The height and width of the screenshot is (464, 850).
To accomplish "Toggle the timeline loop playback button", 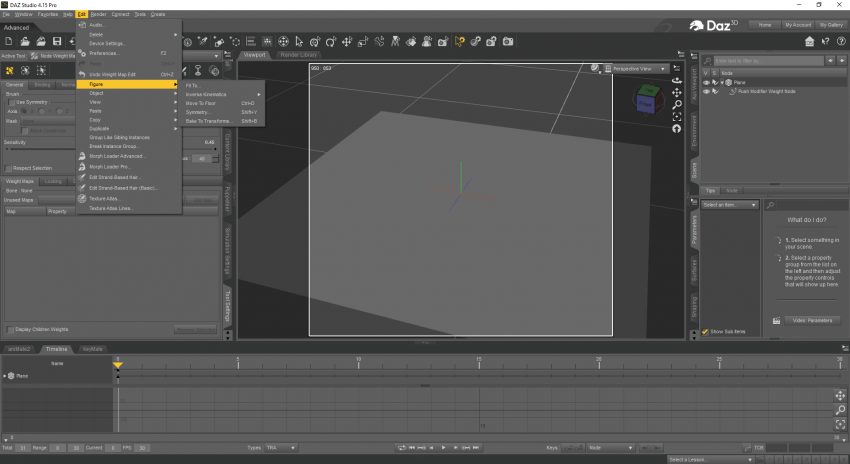I will pos(402,448).
